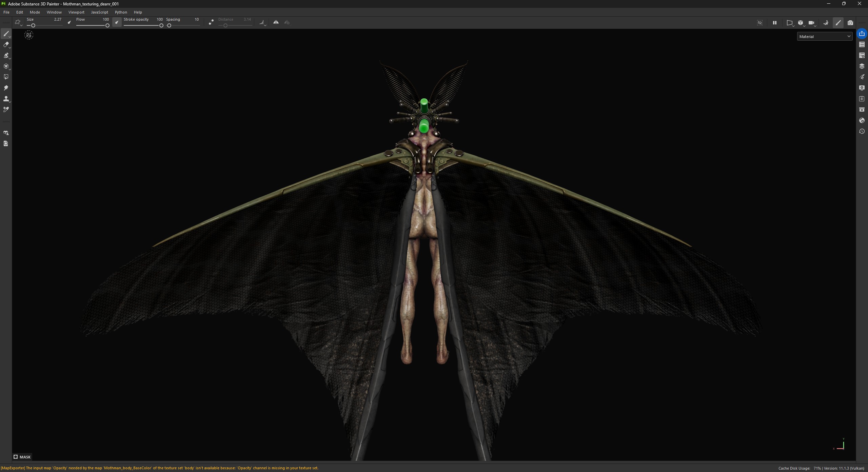Click the Flow slider handle
Viewport: 868px width, 472px height.
click(107, 25)
